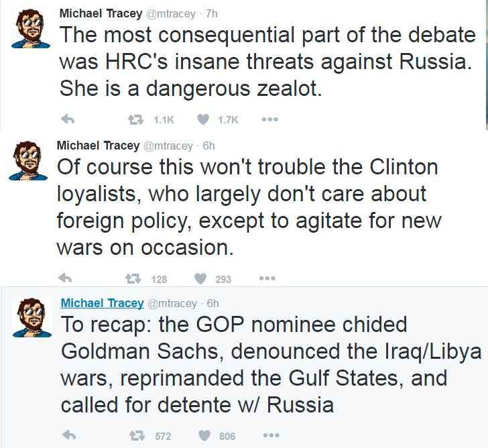Click the avatar beside the Clinton loyalists tweet

27,162
